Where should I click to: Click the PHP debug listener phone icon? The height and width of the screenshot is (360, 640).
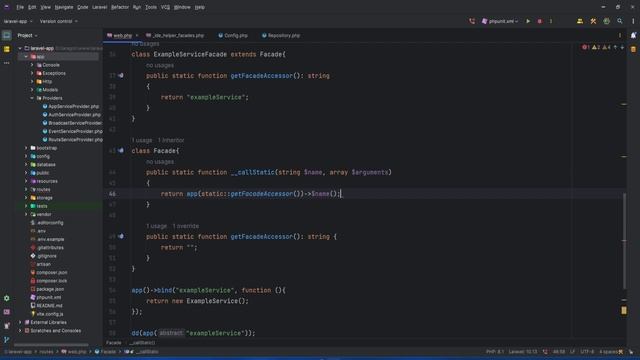pos(472,21)
